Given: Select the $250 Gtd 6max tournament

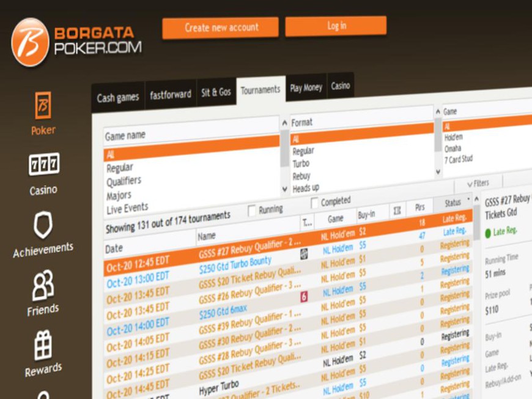Looking at the screenshot, I should tap(223, 311).
